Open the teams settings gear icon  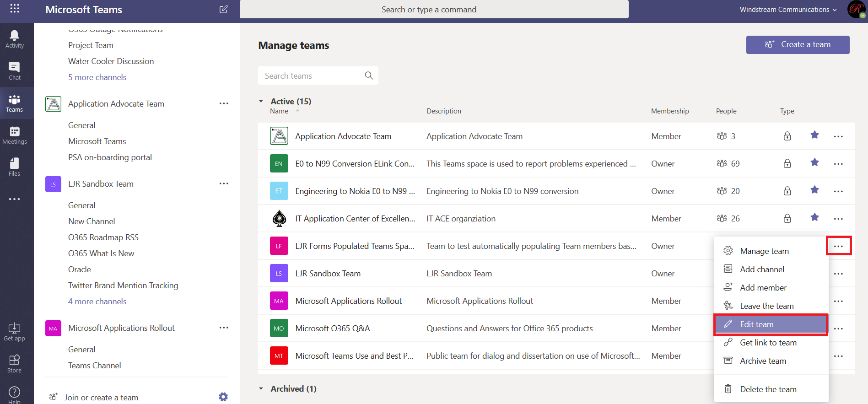pyautogui.click(x=223, y=397)
